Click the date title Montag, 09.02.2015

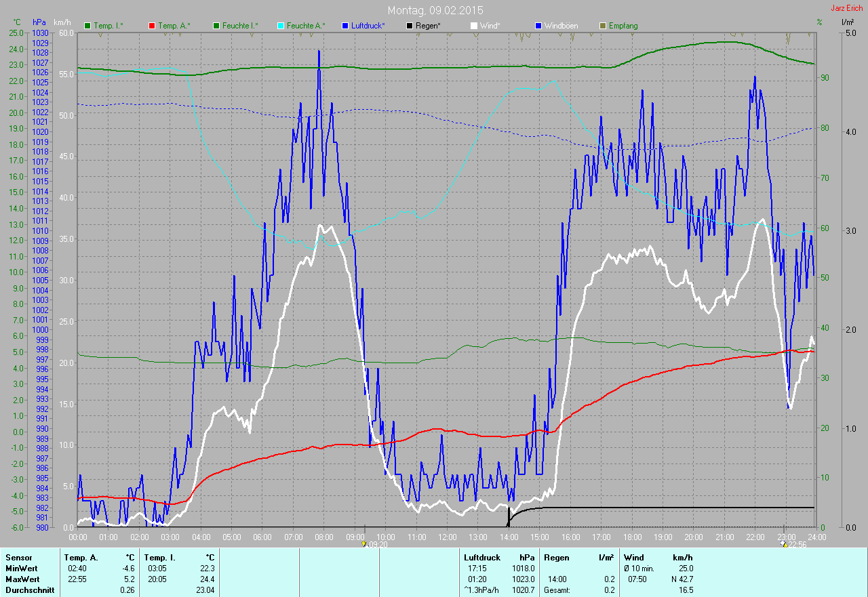pyautogui.click(x=435, y=11)
